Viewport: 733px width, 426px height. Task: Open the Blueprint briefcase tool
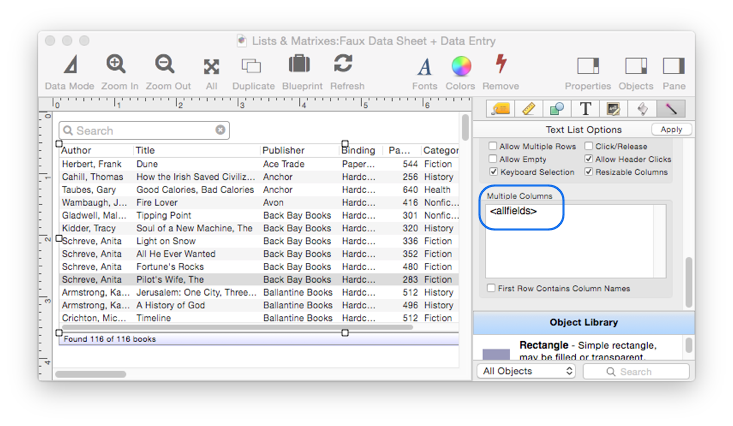(302, 72)
